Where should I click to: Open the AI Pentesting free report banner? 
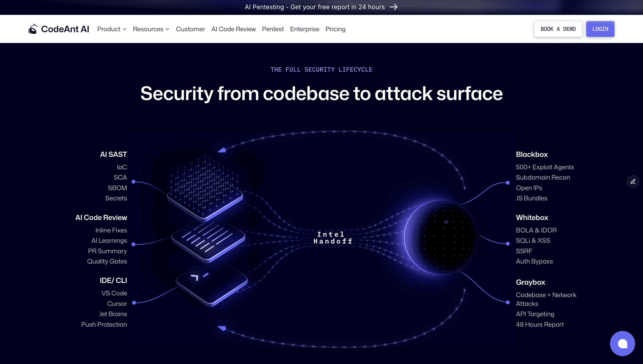coord(321,7)
